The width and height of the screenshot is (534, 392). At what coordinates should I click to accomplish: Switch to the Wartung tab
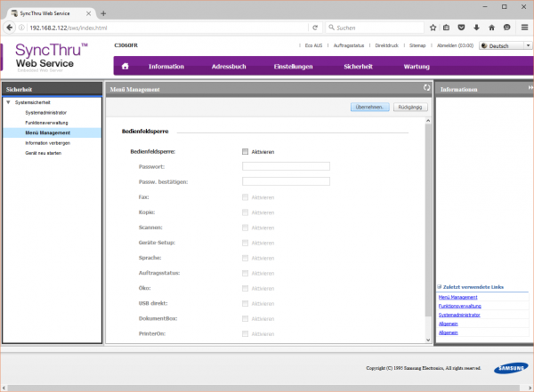417,67
